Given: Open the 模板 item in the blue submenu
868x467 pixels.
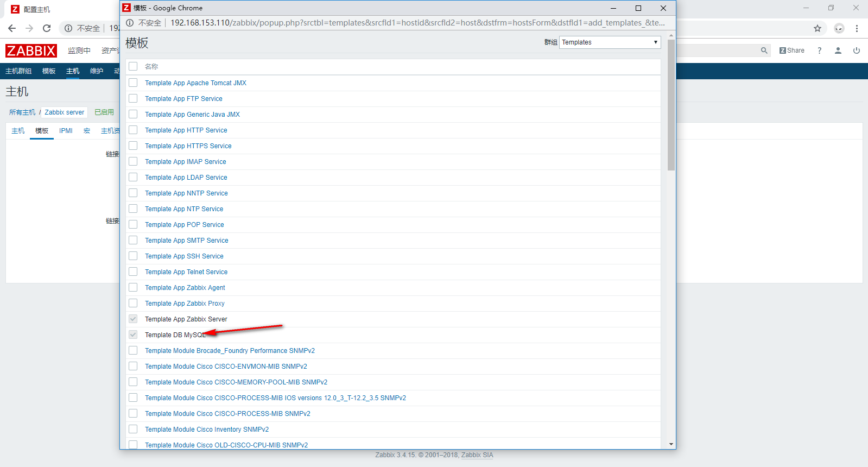Looking at the screenshot, I should pos(49,71).
